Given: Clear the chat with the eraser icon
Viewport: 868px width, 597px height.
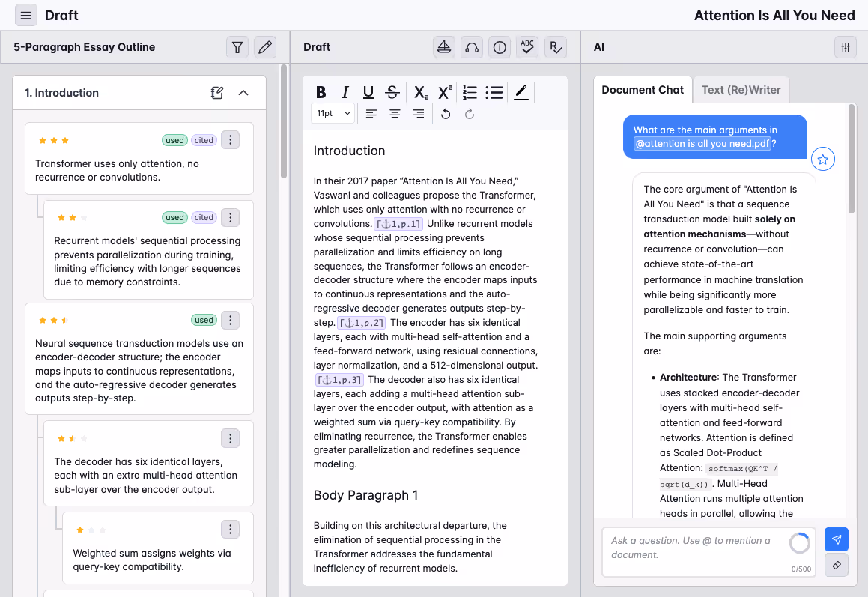Looking at the screenshot, I should coord(837,566).
